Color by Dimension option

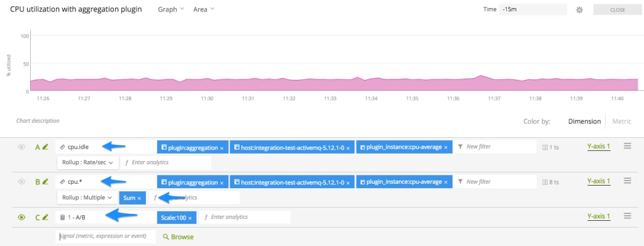[x=584, y=121]
